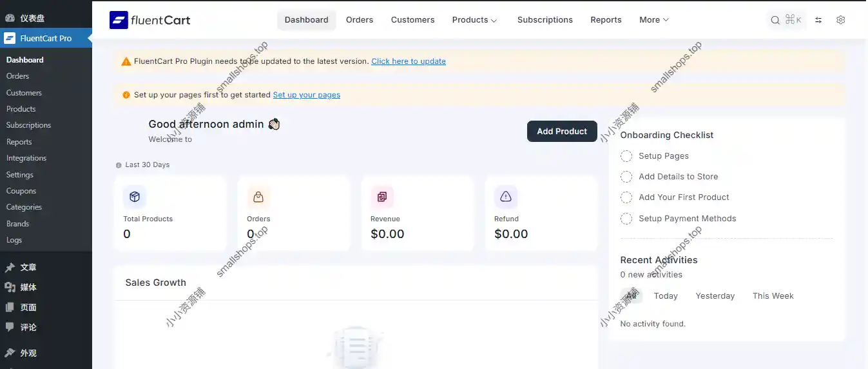Image resolution: width=868 pixels, height=369 pixels.
Task: Click the WordPress dashboard gauge icon
Action: 10,18
